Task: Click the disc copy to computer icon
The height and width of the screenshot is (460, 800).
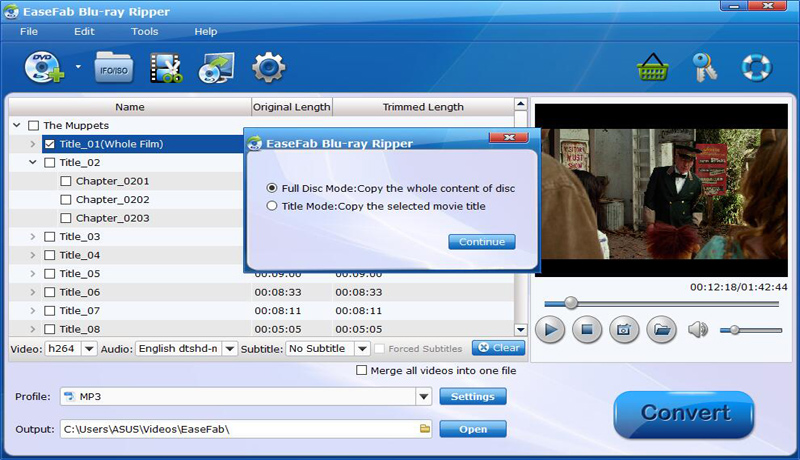Action: point(216,67)
